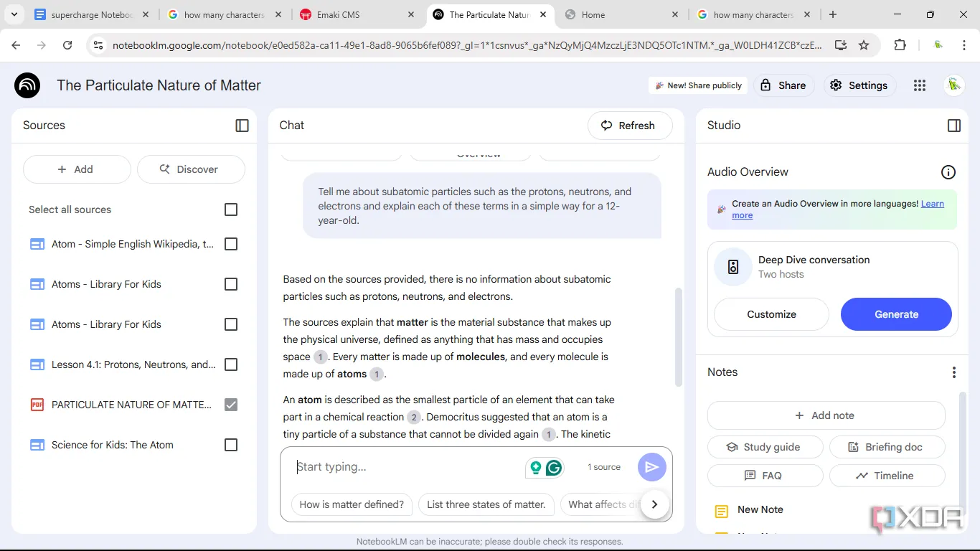Click Add note button
The width and height of the screenshot is (980, 551).
point(826,415)
